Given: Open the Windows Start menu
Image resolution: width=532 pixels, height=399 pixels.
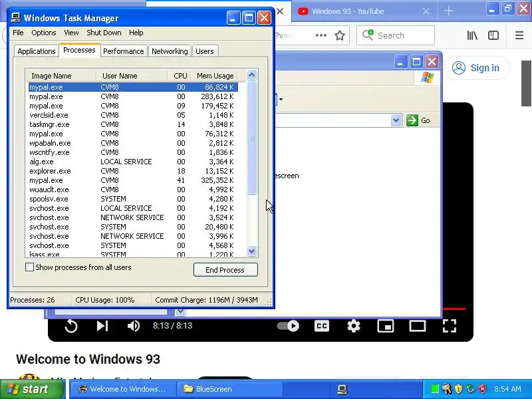Looking at the screenshot, I should tap(32, 389).
